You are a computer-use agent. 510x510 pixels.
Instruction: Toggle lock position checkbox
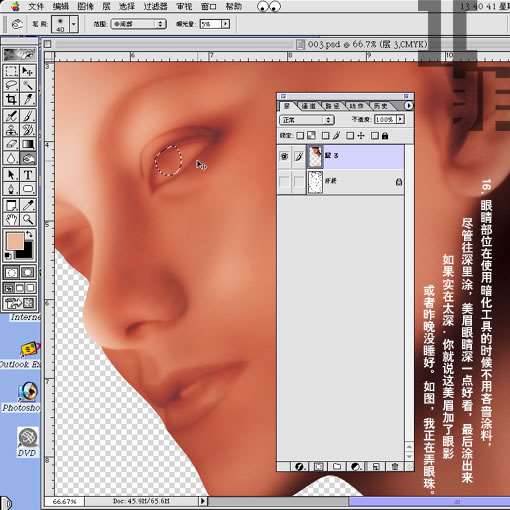(x=350, y=136)
